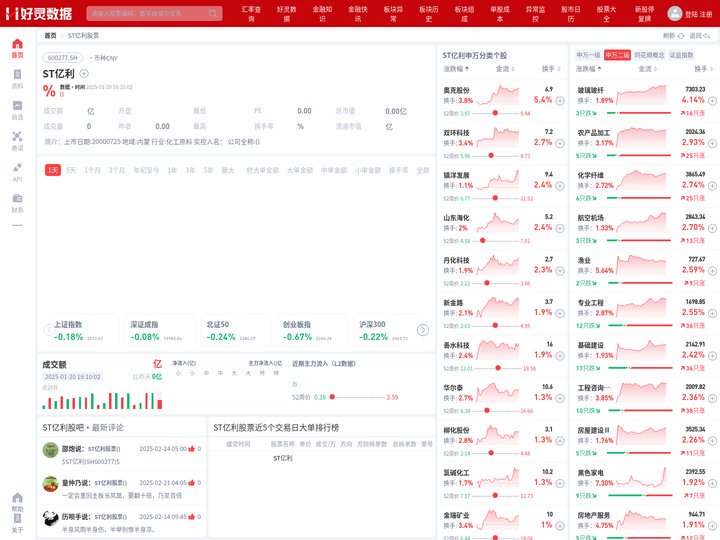The image size is (720, 540).
Task: Open the 上证指数 index card
Action: [x=82, y=331]
